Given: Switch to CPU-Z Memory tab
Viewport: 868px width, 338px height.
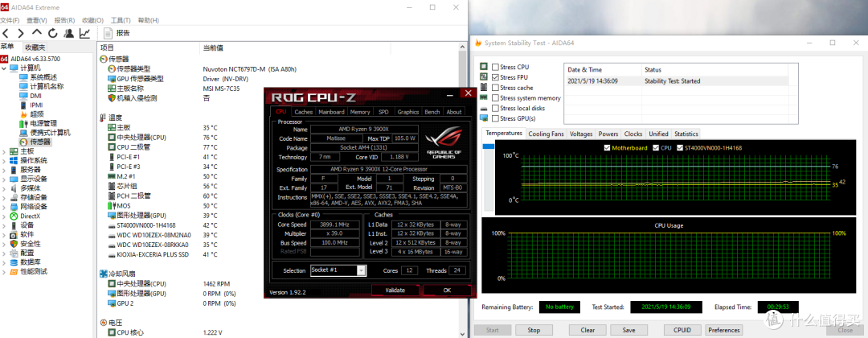Looking at the screenshot, I should (360, 112).
